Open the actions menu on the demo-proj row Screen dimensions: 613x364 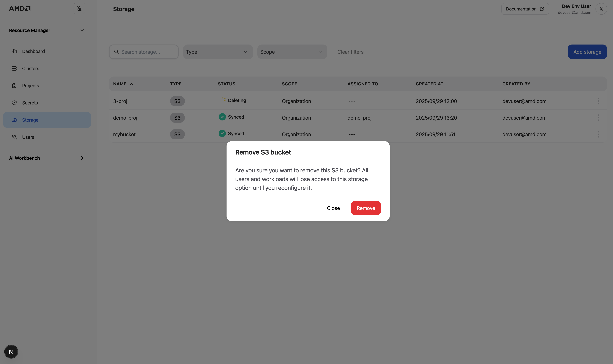598,118
